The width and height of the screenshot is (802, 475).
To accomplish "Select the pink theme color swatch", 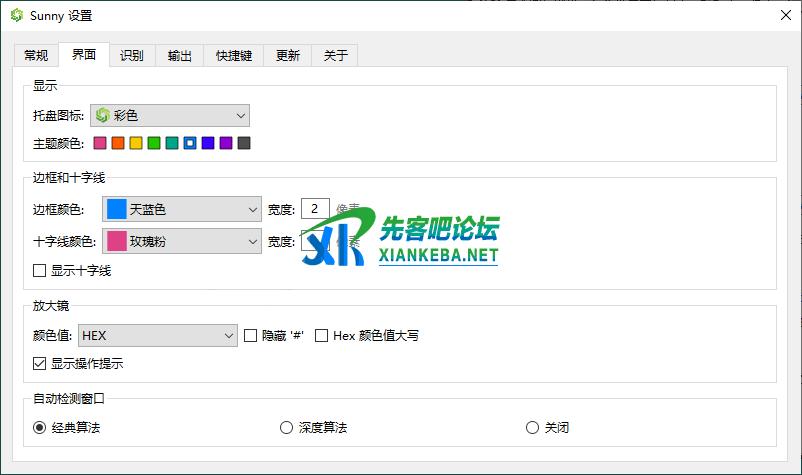I will click(x=100, y=143).
